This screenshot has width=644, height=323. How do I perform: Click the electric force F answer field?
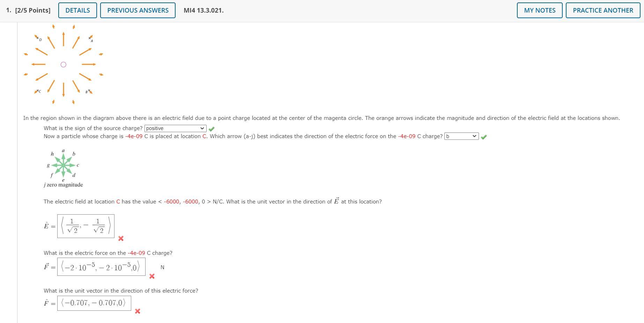[x=101, y=267]
